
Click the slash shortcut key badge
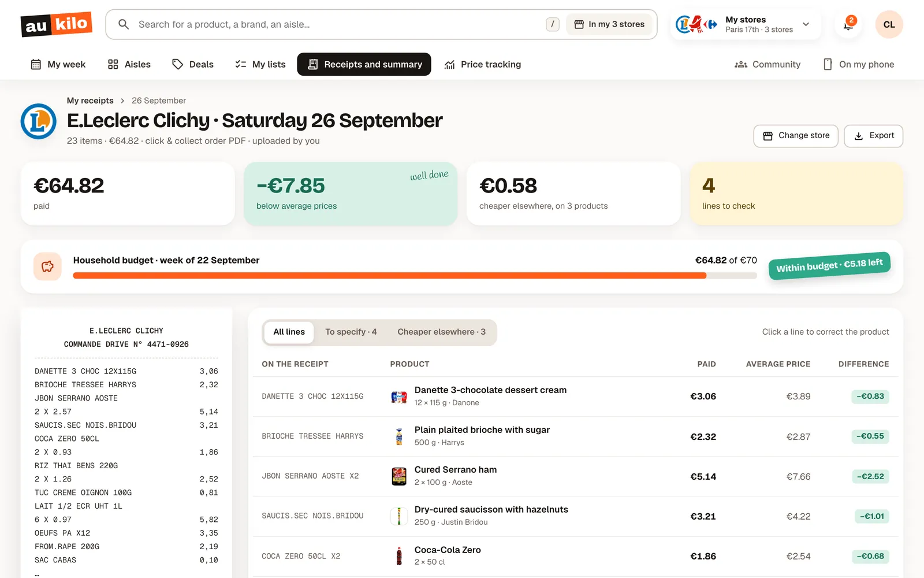[553, 24]
